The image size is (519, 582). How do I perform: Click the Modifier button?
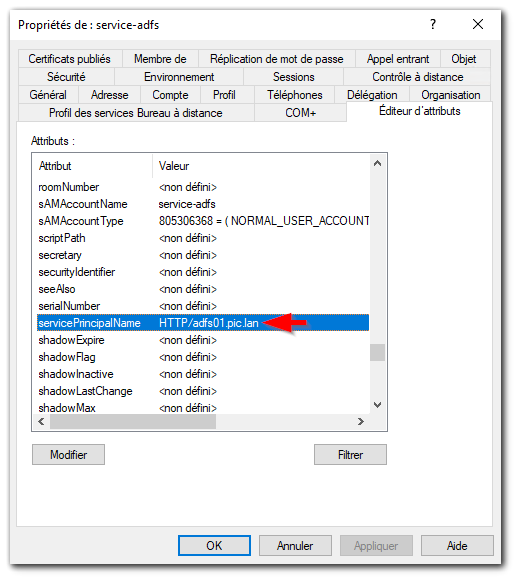click(68, 455)
